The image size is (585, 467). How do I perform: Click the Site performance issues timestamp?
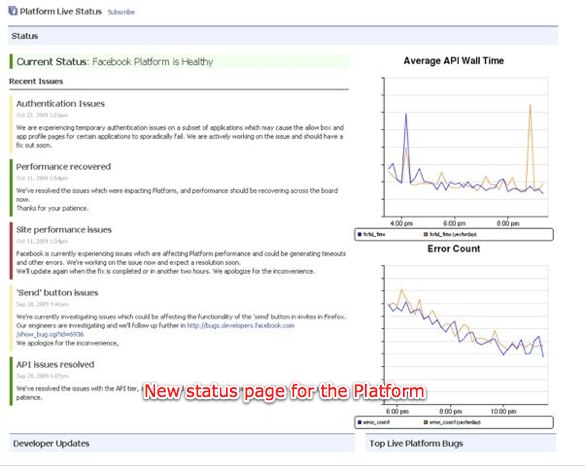coord(42,241)
